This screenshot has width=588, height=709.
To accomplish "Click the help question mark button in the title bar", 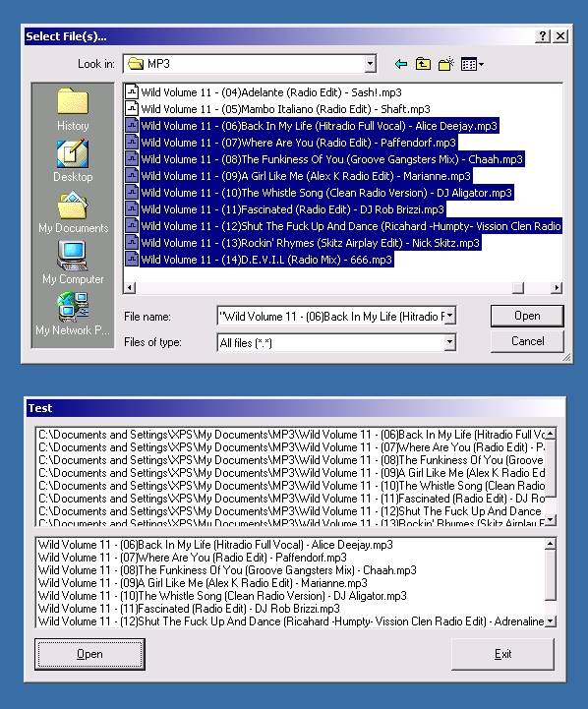I will [543, 36].
